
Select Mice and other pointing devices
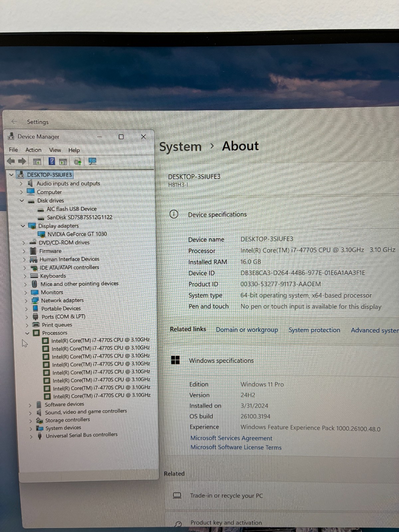79,284
